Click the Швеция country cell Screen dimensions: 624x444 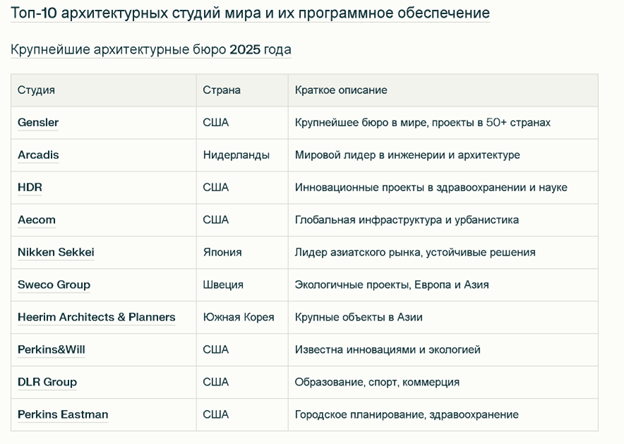pos(223,285)
